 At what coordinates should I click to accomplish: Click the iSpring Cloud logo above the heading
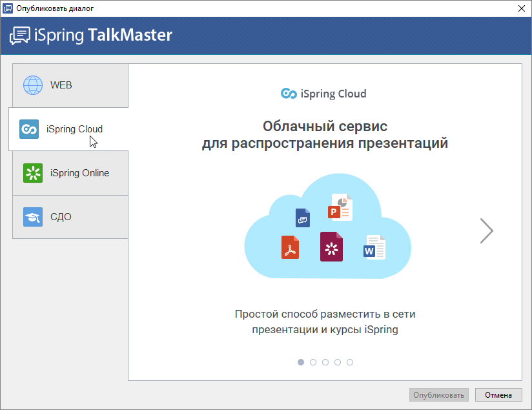[x=323, y=94]
